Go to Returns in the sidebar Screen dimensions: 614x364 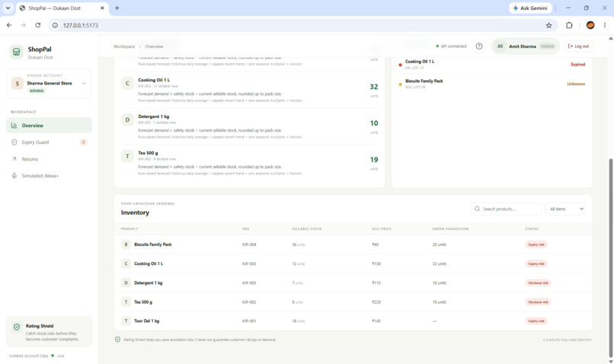(x=49, y=159)
